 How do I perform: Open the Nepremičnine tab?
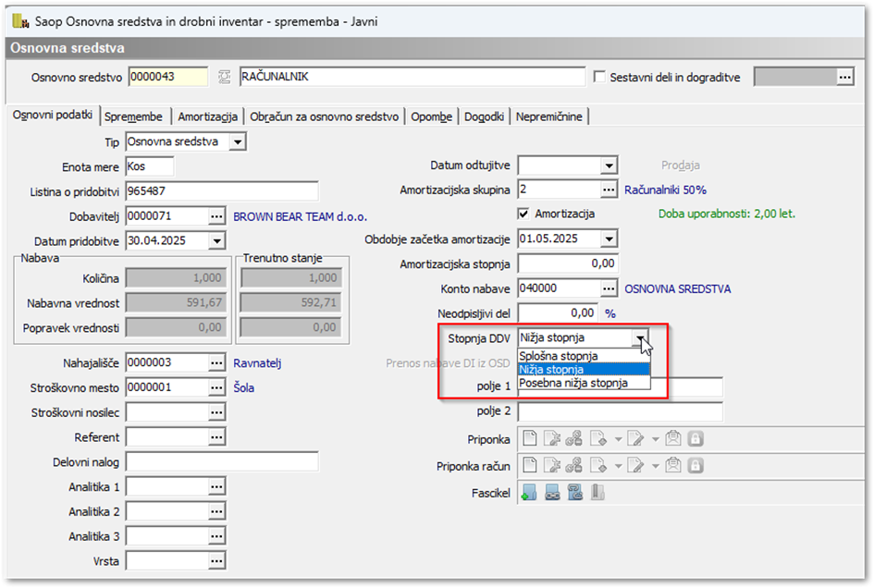550,116
